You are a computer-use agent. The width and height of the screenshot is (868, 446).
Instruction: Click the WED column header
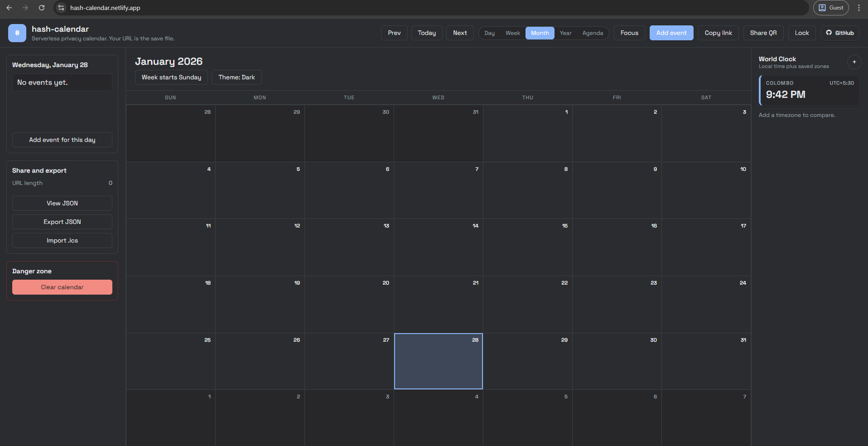438,97
